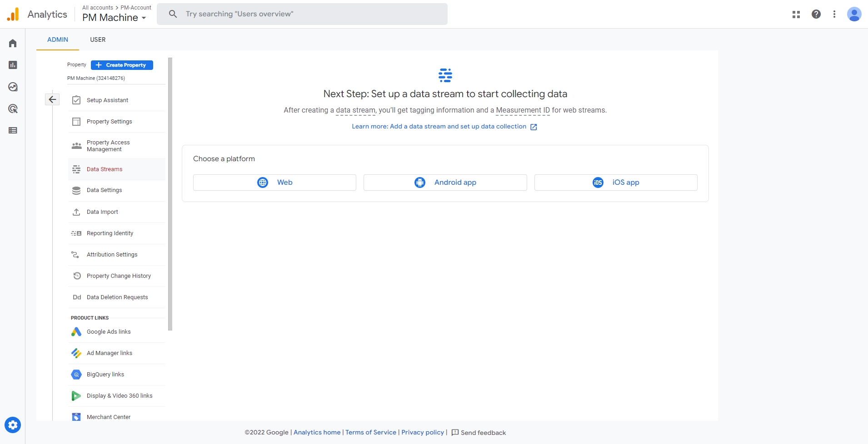Image resolution: width=868 pixels, height=444 pixels.
Task: Click the external link icon after Learn more
Action: coord(534,127)
